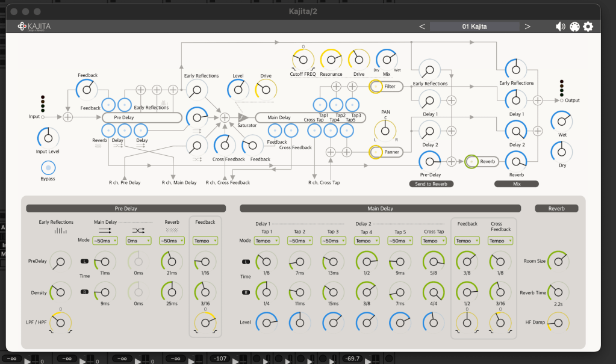The image size is (616, 364).
Task: Go to the previous preset arrow
Action: 422,26
